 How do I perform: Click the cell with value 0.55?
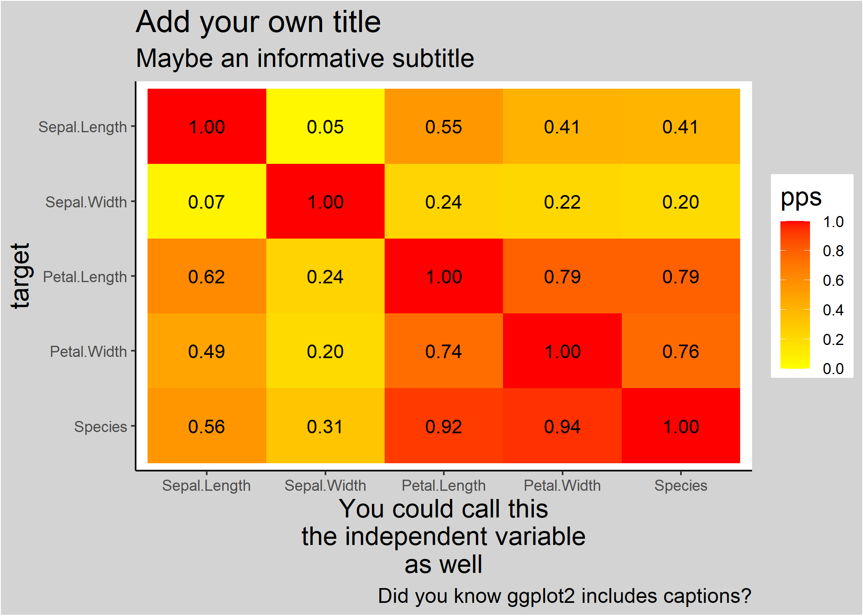click(443, 126)
